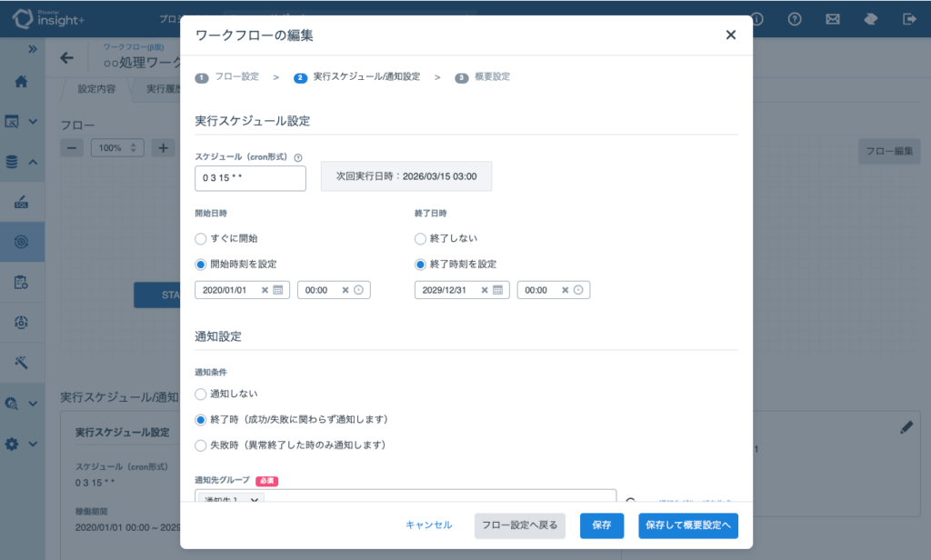Click the 保存 button

[x=601, y=525]
